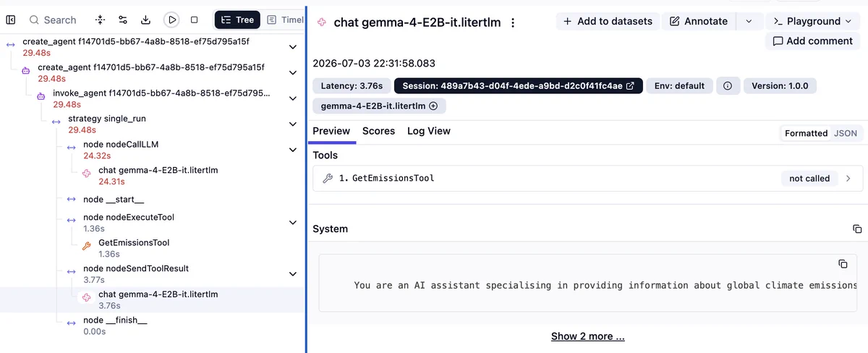
Task: Copy the System section with copy icon
Action: [x=857, y=229]
